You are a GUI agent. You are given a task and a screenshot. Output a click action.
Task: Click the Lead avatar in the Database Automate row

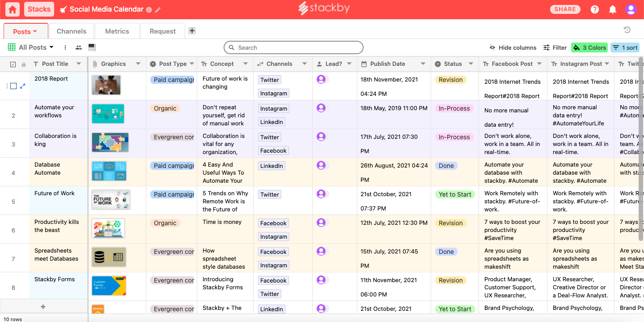point(321,165)
